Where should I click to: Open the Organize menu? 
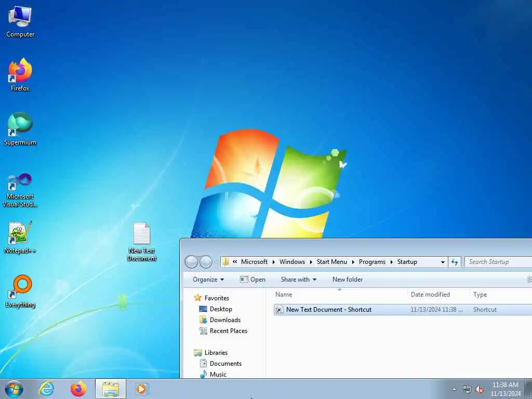208,279
